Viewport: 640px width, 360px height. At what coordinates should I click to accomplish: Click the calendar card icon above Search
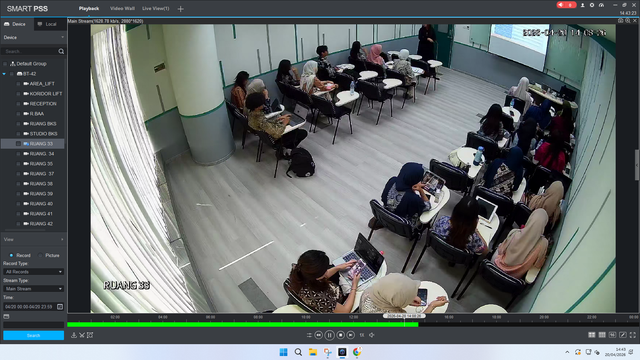[6, 316]
